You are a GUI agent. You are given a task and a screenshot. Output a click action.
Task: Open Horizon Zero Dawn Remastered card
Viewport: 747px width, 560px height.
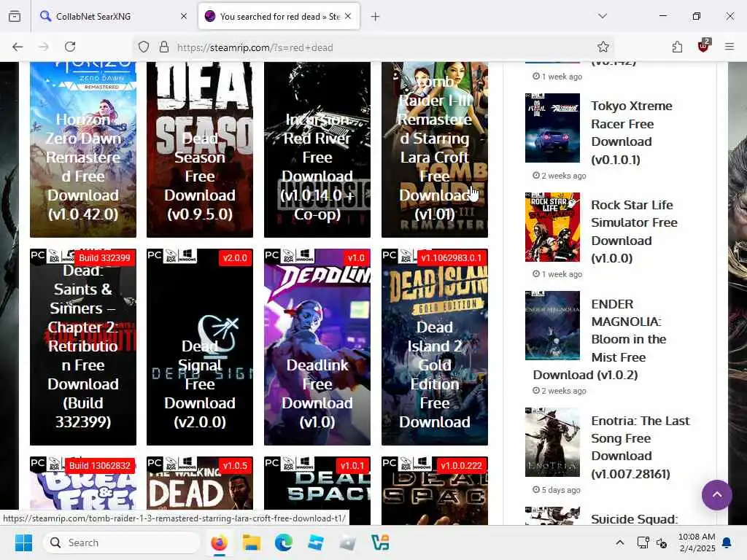pyautogui.click(x=83, y=149)
